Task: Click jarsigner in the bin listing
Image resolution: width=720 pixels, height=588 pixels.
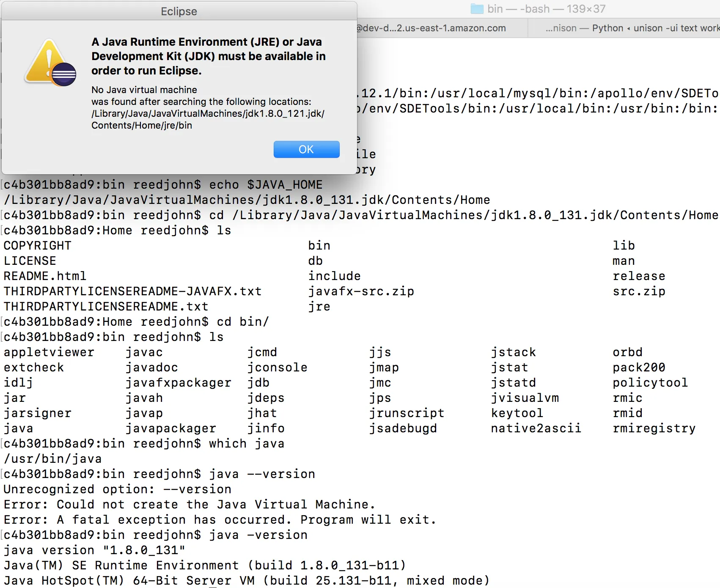Action: point(38,413)
